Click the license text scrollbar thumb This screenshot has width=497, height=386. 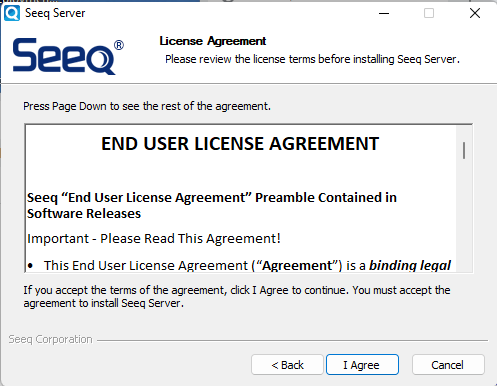click(x=464, y=150)
